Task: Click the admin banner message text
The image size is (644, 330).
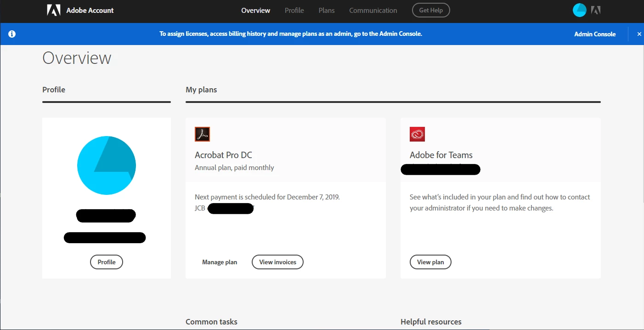Action: 291,34
